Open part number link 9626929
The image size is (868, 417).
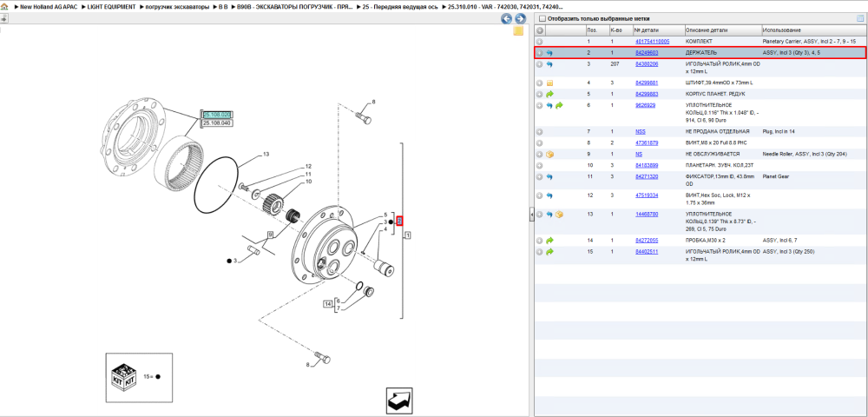point(645,105)
